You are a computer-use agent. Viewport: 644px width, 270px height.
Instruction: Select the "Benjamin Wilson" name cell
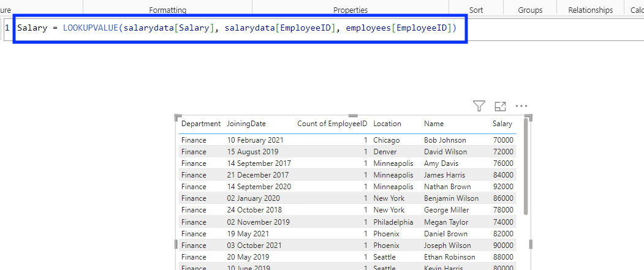(452, 198)
